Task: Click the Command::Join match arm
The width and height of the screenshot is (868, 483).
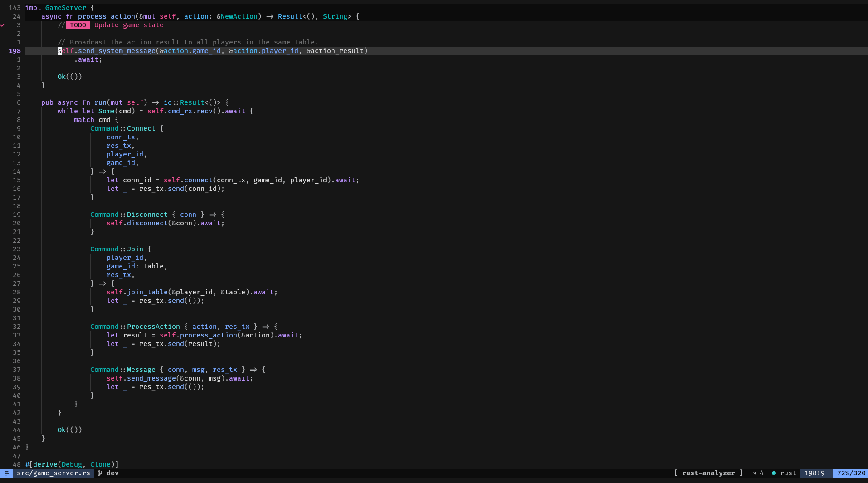Action: click(x=117, y=249)
